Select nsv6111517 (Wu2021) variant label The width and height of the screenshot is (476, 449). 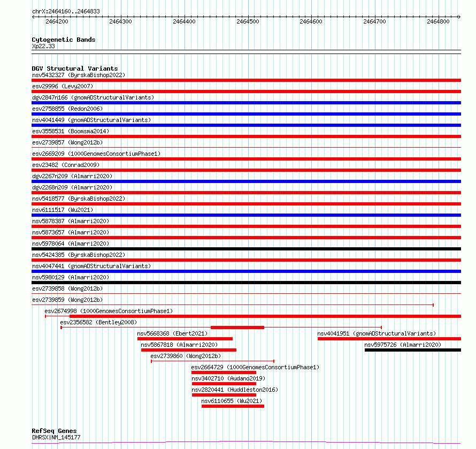click(63, 210)
